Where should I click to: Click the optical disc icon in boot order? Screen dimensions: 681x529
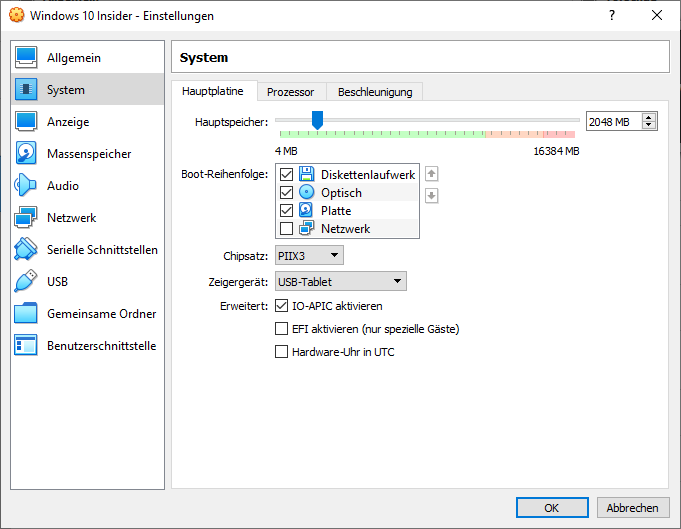tap(307, 192)
